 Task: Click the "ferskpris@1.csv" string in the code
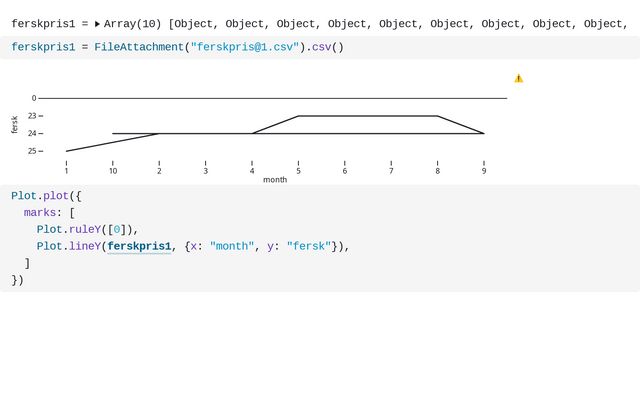tap(245, 47)
